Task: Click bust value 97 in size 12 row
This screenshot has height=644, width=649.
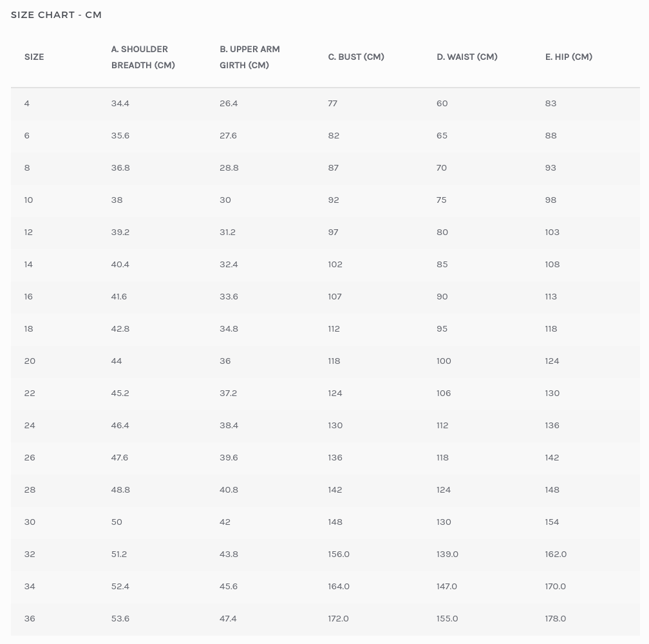Action: [x=333, y=232]
